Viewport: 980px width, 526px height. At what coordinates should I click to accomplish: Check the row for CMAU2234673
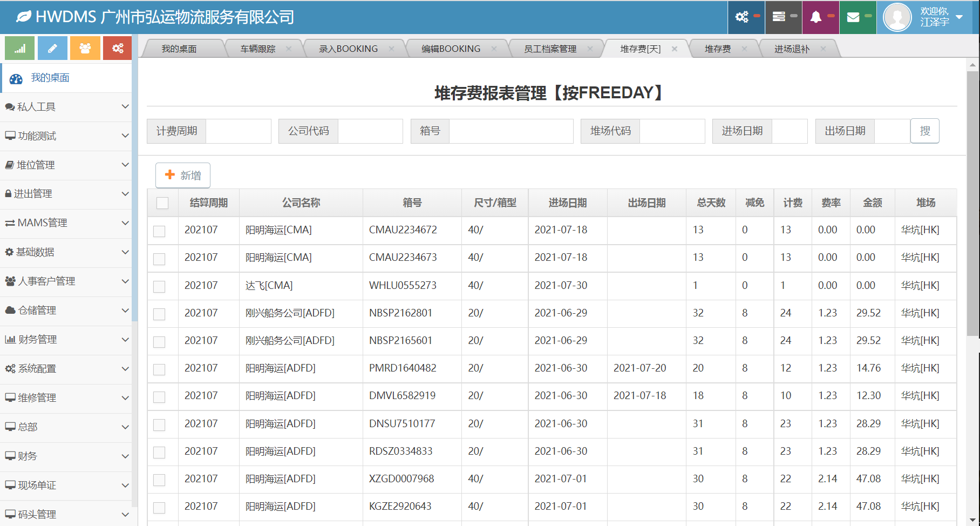(x=159, y=259)
